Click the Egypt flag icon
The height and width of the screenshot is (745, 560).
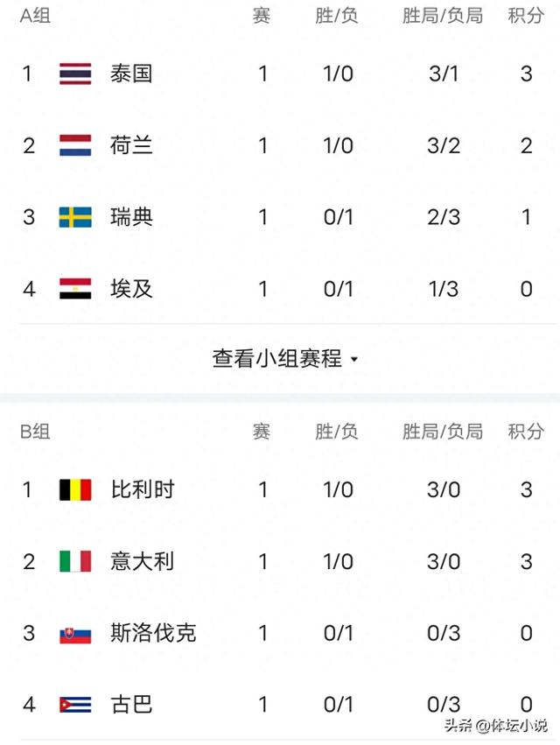tap(75, 288)
